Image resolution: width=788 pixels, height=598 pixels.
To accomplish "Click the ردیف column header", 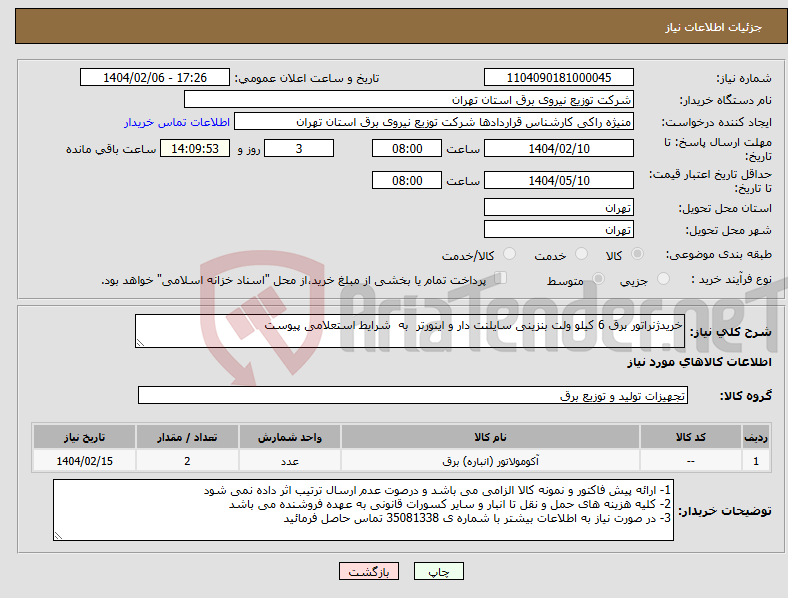I will tap(756, 437).
